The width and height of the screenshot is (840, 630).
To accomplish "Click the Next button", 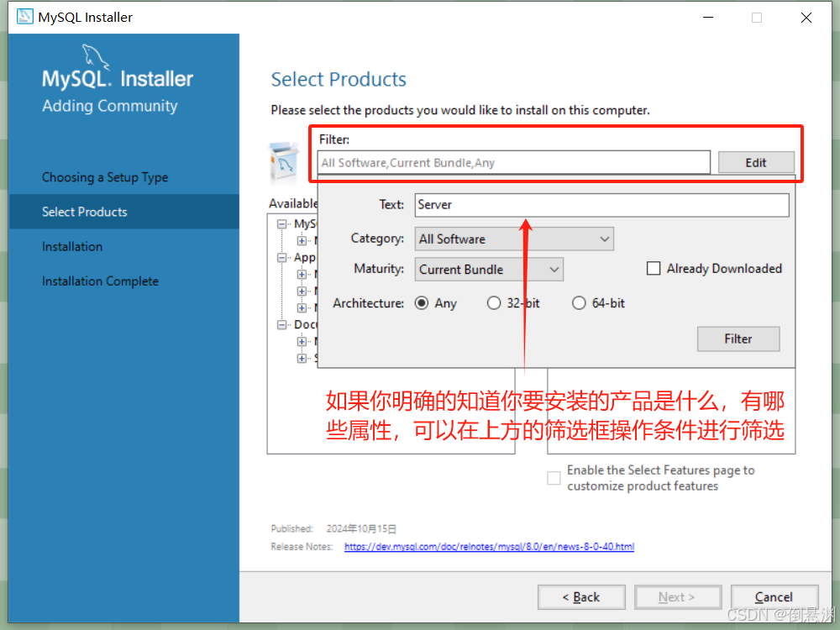I will tap(678, 596).
